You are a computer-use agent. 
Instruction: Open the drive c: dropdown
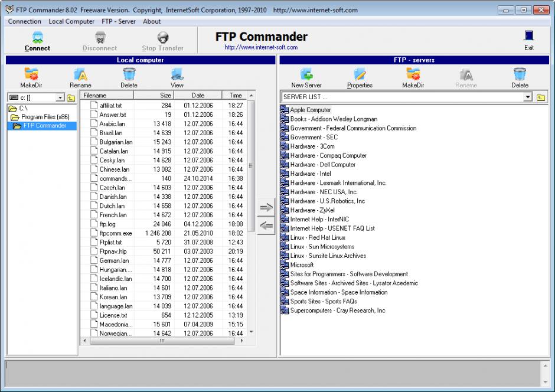click(60, 97)
